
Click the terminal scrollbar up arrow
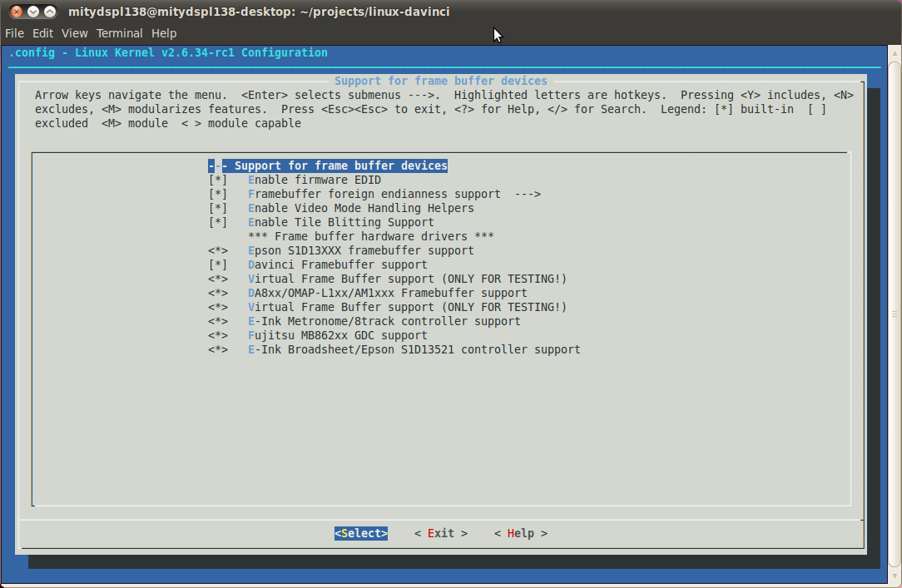[x=895, y=54]
